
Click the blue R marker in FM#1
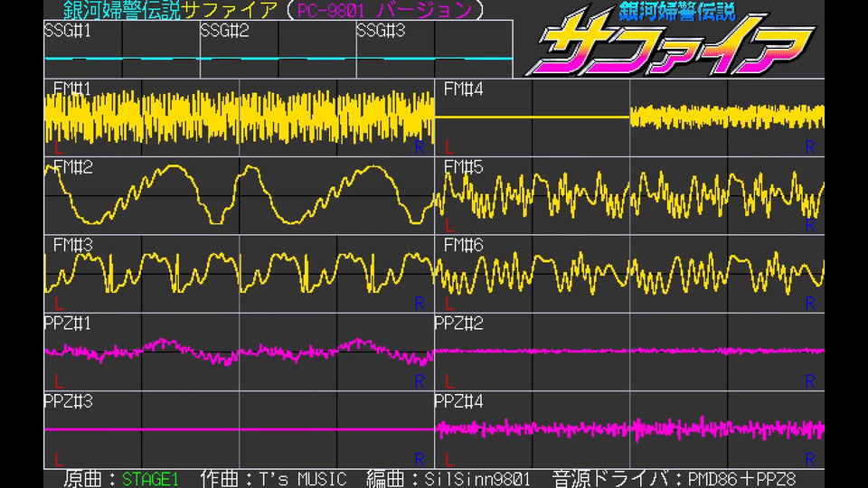pos(420,147)
